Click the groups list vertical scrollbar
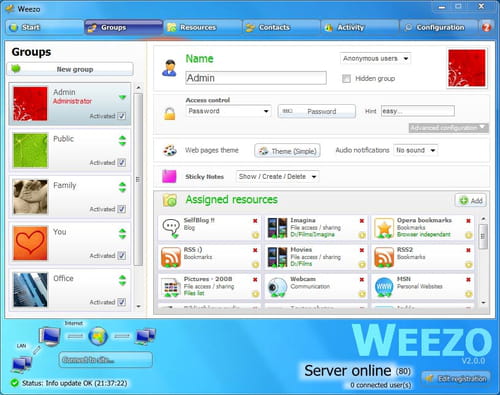This screenshot has width=500, height=395. (138, 180)
